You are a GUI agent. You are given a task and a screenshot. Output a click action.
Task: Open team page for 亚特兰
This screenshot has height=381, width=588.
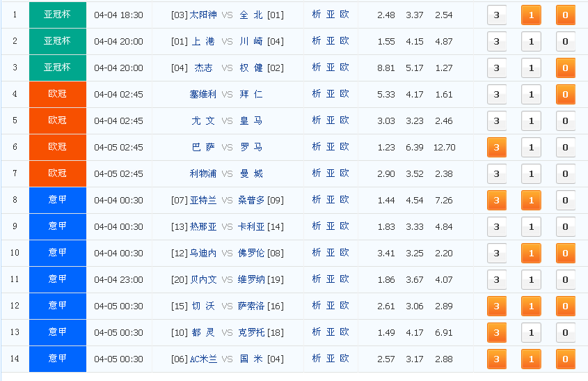203,201
